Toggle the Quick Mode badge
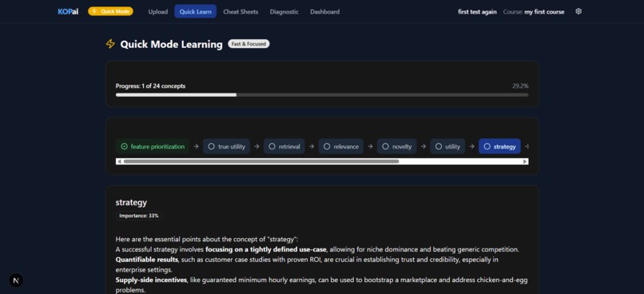644x294 pixels. click(110, 11)
